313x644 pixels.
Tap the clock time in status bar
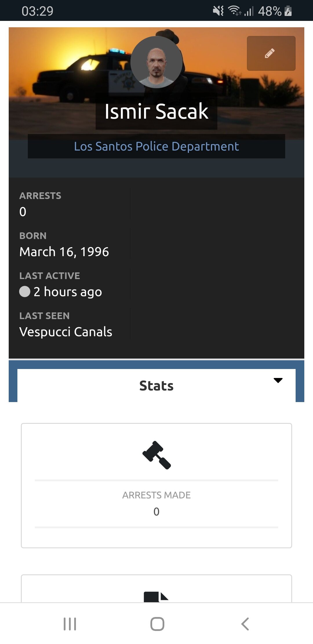pyautogui.click(x=37, y=11)
